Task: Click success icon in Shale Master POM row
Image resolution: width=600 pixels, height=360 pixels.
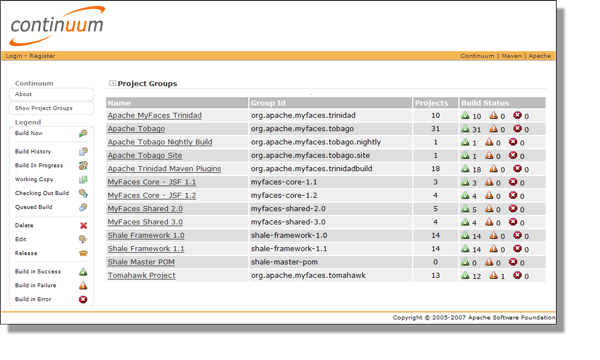Action: [x=465, y=262]
